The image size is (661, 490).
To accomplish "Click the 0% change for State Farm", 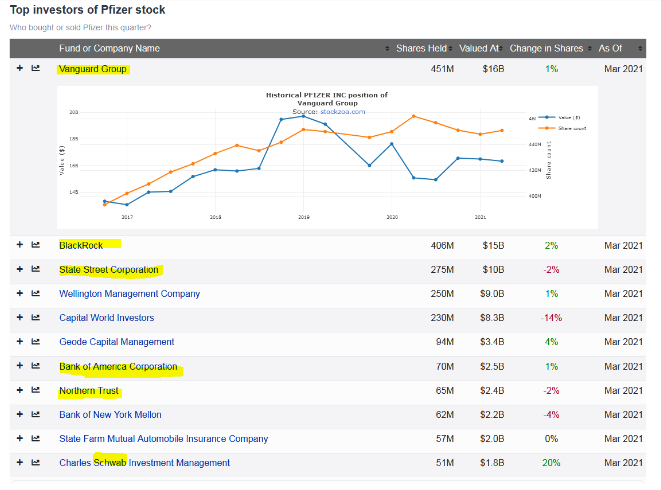I will (551, 439).
